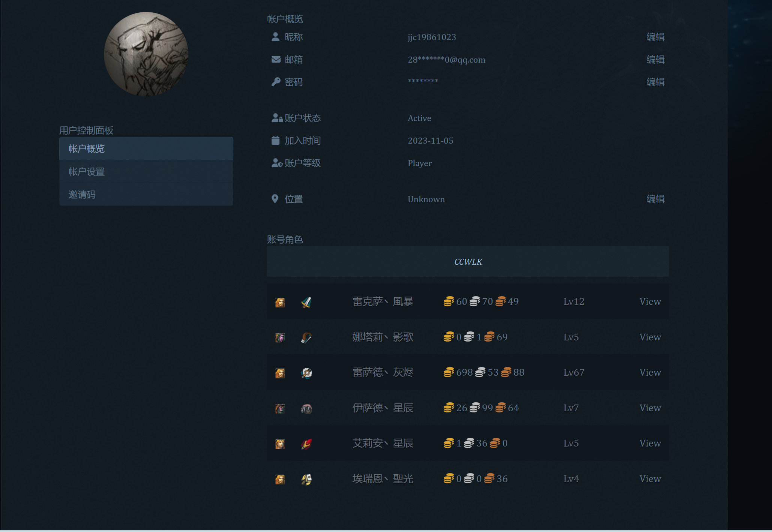Click the gold coin icon on 雷萨德's row
Viewport: 772px width, 532px height.
[448, 372]
